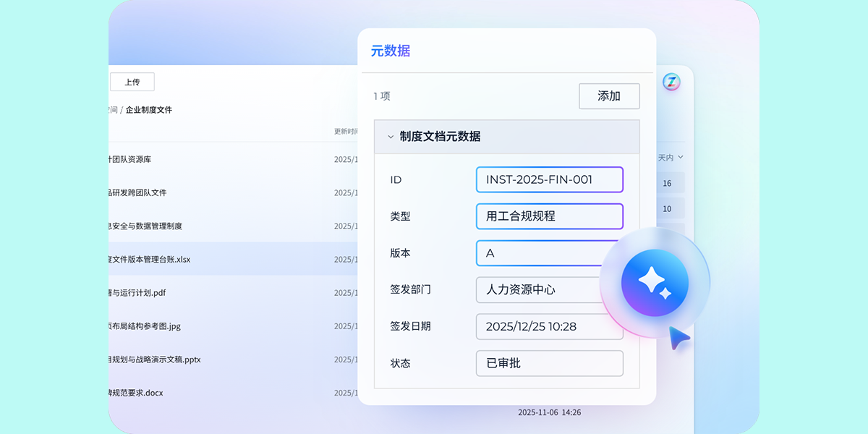Click the 签发日期 field 2025/12/25 10:28
This screenshot has width=868, height=434.
pos(549,326)
